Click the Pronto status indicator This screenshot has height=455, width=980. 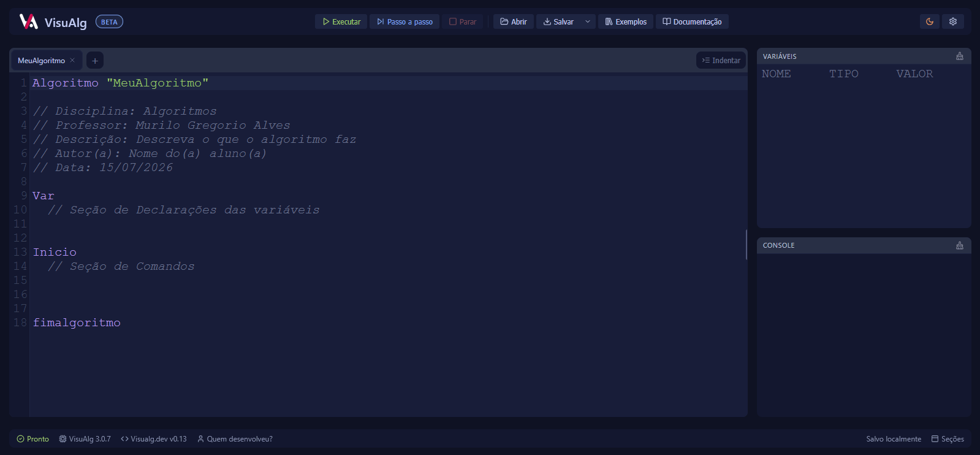click(x=33, y=439)
